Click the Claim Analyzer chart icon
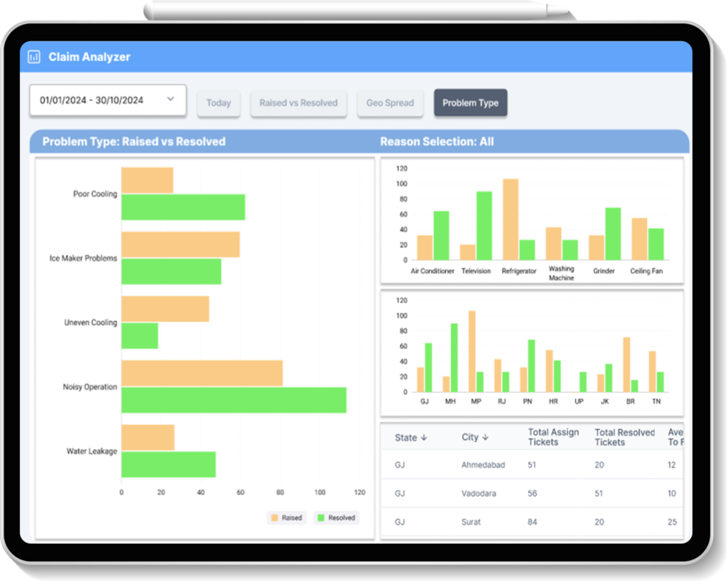Screen dimensions: 728x582 click(34, 57)
